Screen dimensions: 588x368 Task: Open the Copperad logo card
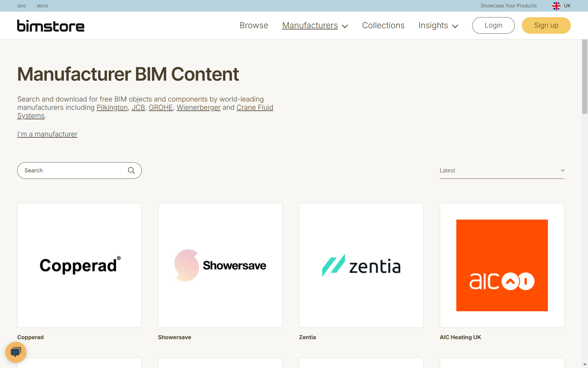(x=79, y=265)
